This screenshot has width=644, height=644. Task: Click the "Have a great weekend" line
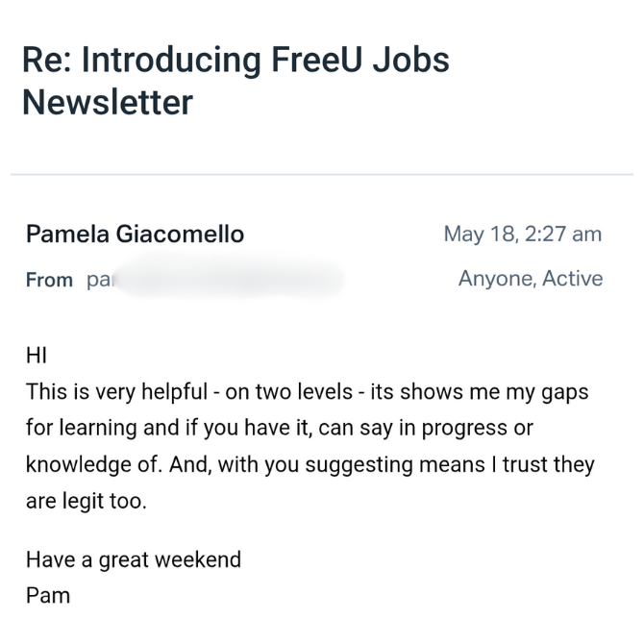(x=133, y=559)
